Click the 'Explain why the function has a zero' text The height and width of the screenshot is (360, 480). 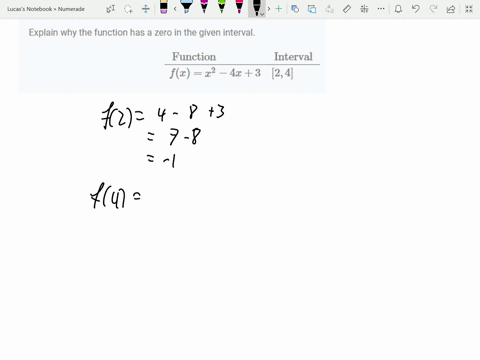[x=142, y=33]
